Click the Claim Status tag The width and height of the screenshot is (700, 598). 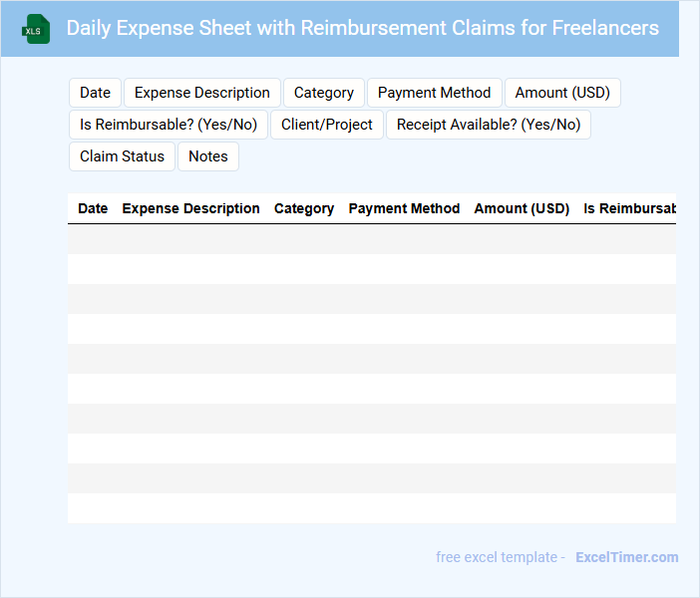122,156
